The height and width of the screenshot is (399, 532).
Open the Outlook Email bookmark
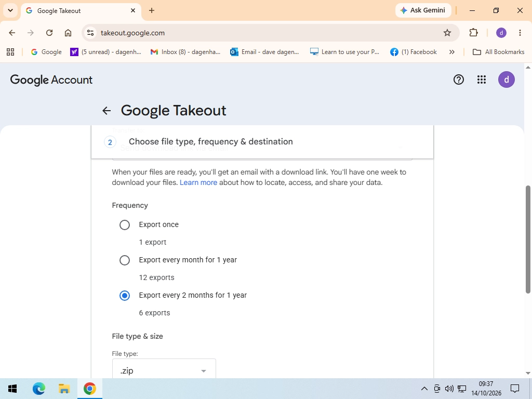264,52
